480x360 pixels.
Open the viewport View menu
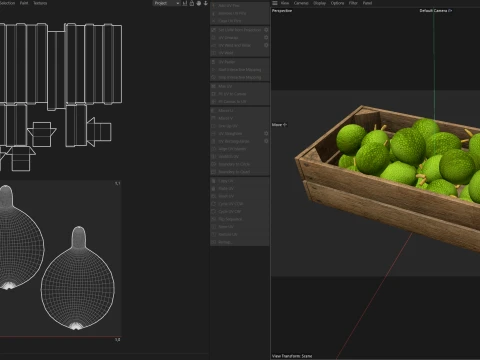(285, 3)
